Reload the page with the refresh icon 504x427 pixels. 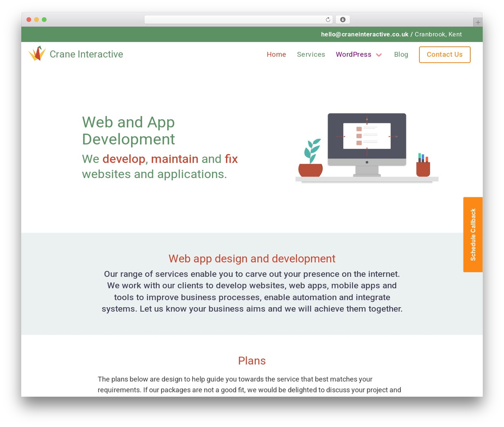(328, 20)
